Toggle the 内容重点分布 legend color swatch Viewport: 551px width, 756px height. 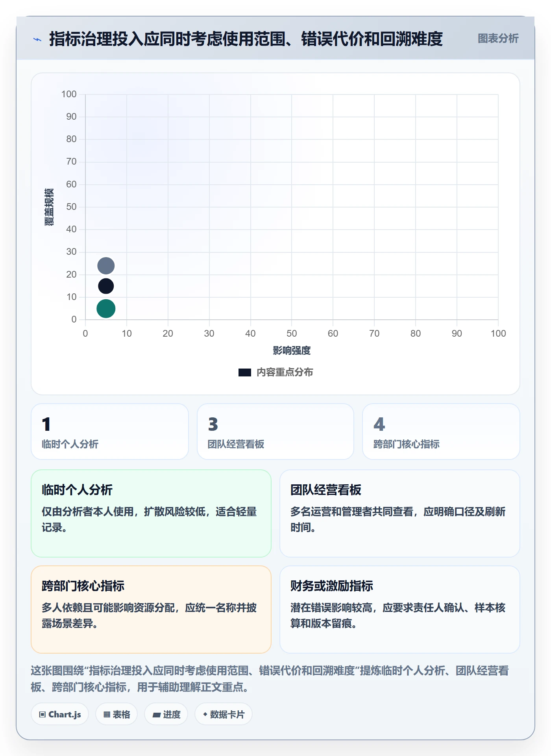[x=245, y=372]
